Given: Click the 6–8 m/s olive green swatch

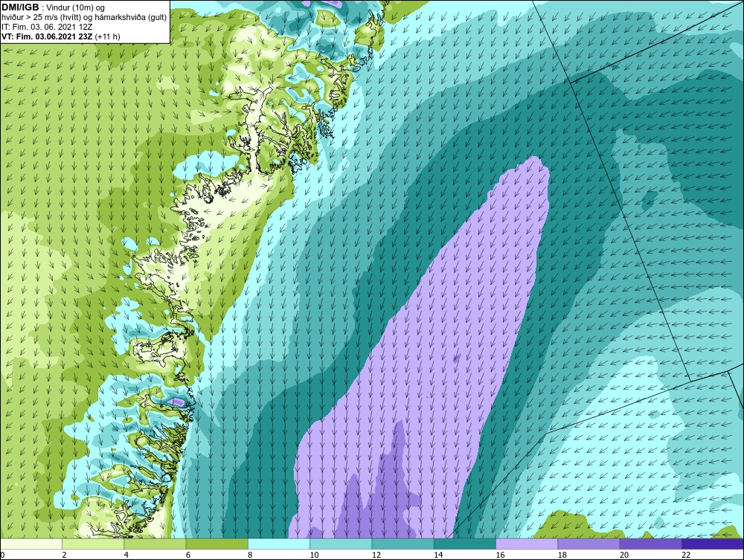Looking at the screenshot, I should pyautogui.click(x=217, y=544).
